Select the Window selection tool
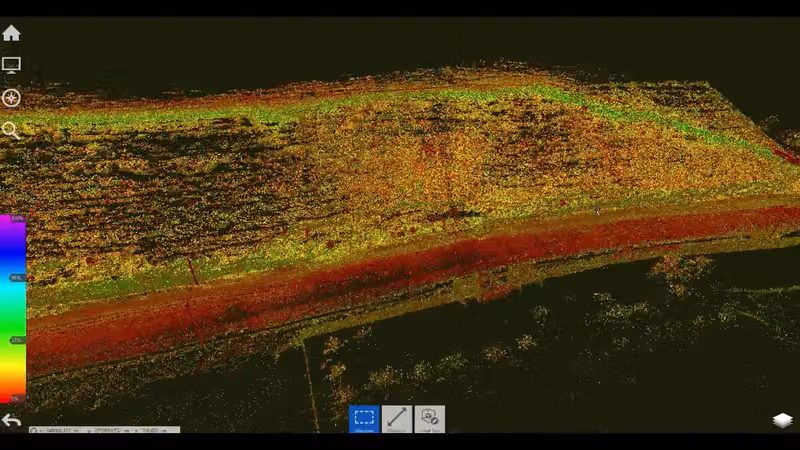800x450 pixels. [x=364, y=419]
